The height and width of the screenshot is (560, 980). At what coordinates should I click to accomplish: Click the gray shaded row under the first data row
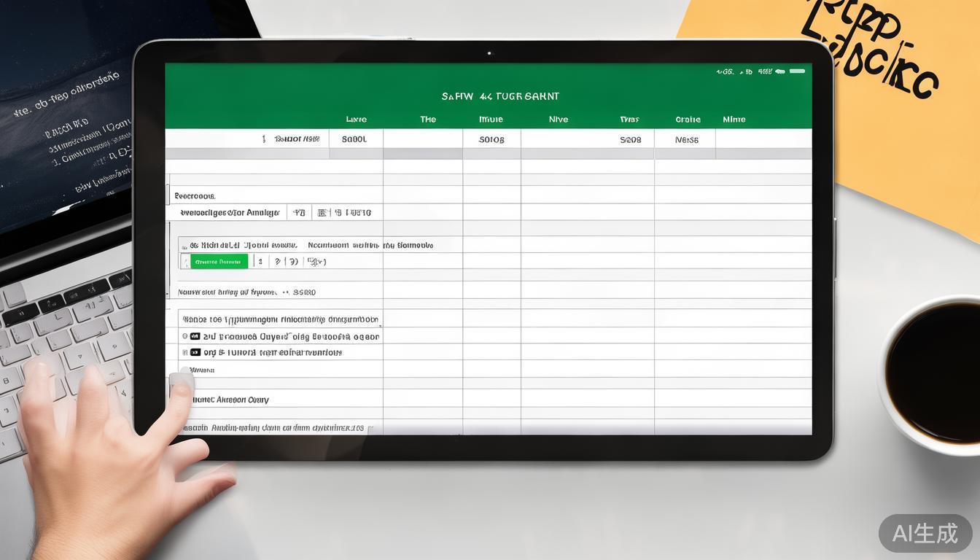489,154
